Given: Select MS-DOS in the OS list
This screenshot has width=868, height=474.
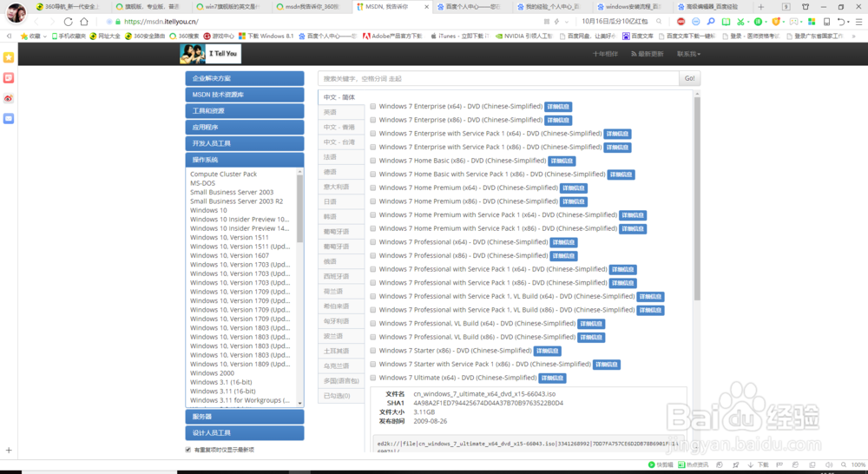Looking at the screenshot, I should coord(202,183).
